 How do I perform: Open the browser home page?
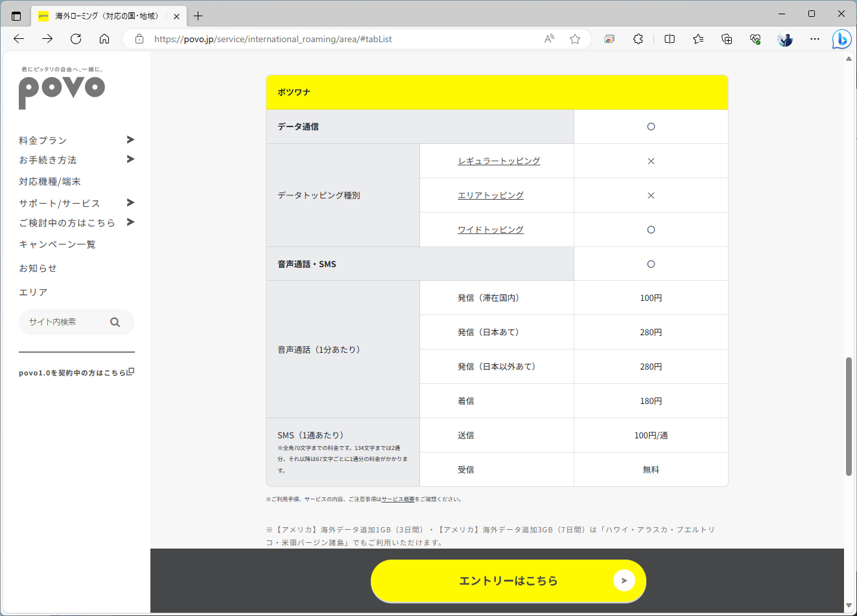click(104, 39)
